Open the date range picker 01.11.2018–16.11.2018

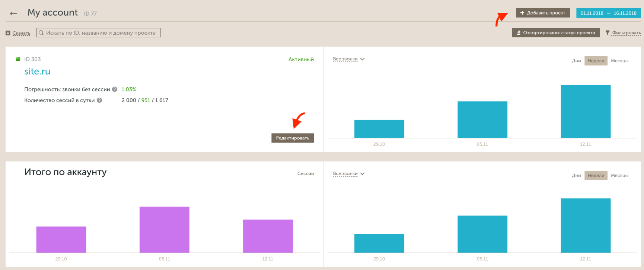click(x=608, y=13)
